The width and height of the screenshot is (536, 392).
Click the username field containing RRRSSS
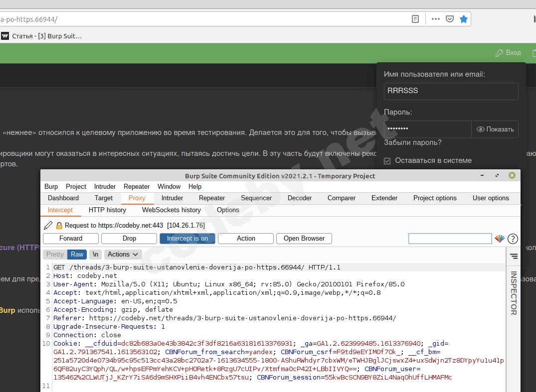451,91
